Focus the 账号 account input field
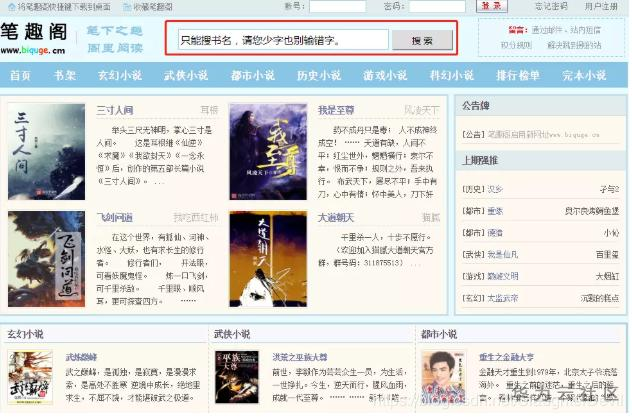 point(338,6)
